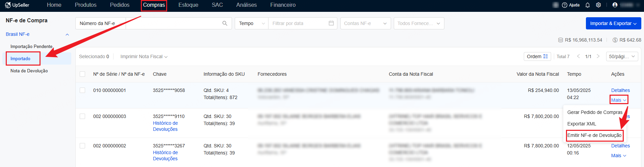Change the 50/página page size
The image size is (644, 167).
(622, 56)
